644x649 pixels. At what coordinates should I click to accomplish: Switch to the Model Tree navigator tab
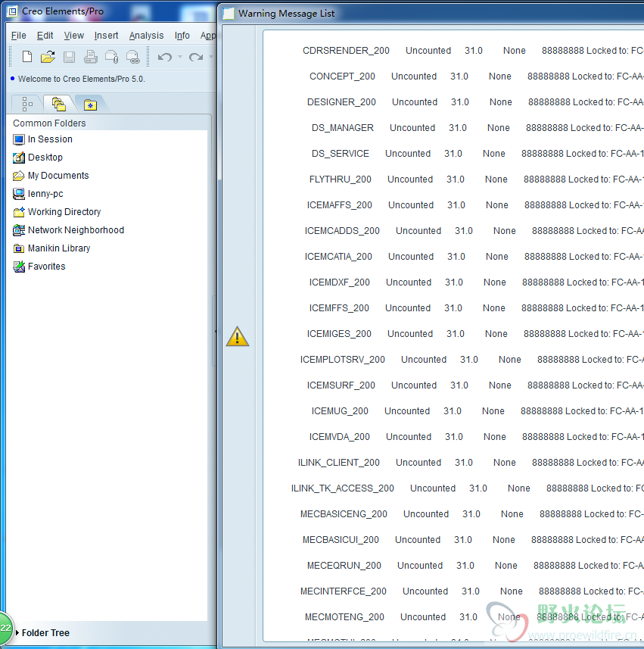pyautogui.click(x=27, y=104)
